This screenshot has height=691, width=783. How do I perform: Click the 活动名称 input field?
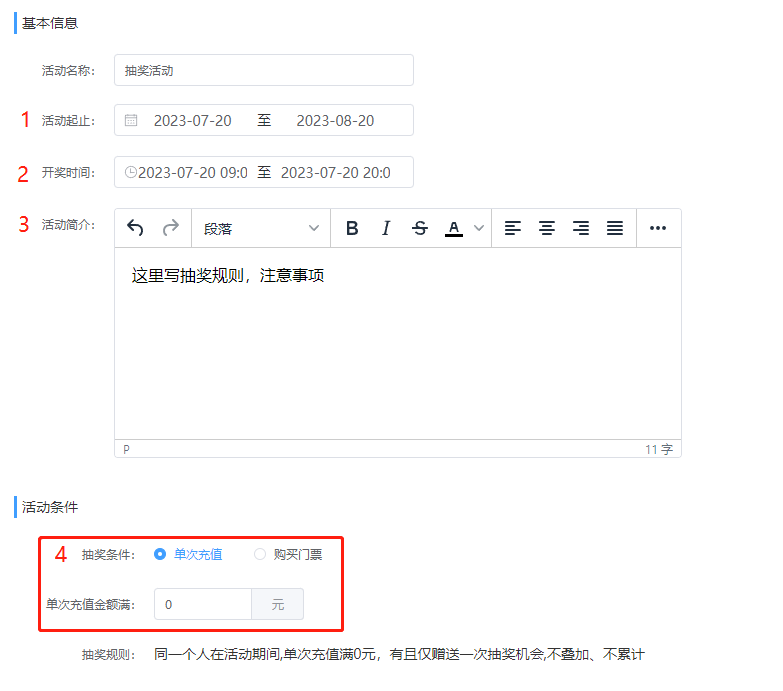click(263, 70)
